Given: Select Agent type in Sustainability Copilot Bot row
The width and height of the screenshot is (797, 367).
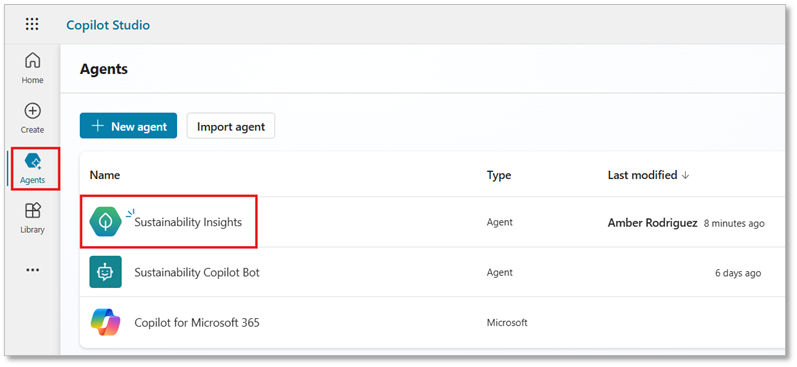Looking at the screenshot, I should point(500,272).
